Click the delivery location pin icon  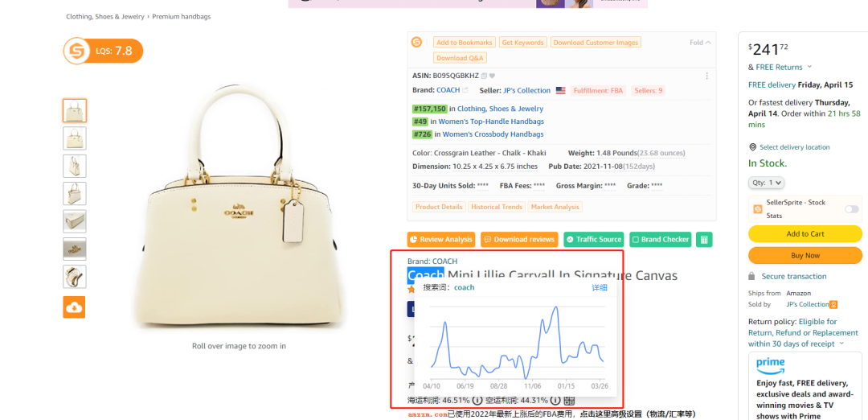752,147
